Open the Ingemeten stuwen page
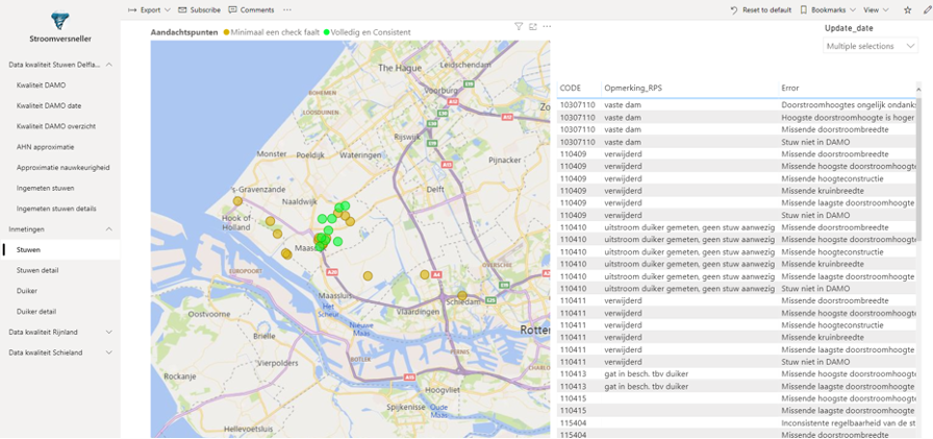 (45, 188)
